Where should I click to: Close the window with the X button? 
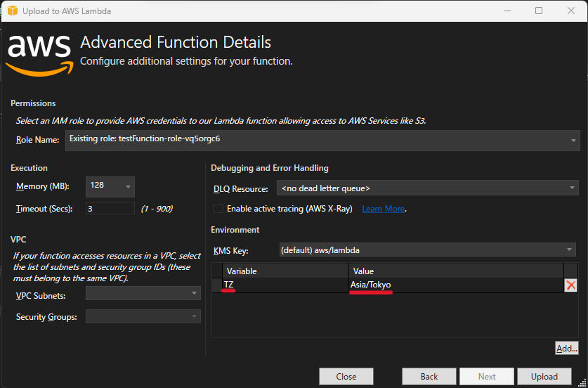pyautogui.click(x=570, y=11)
